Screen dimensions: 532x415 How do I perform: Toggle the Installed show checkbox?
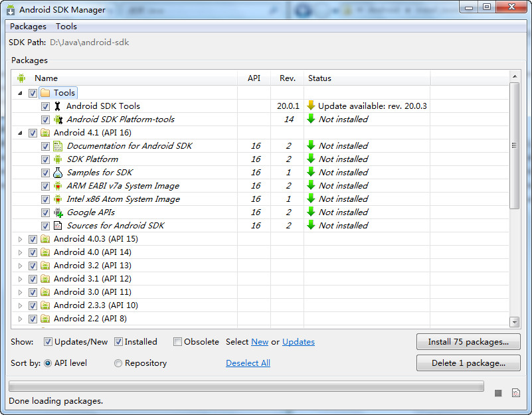pyautogui.click(x=118, y=342)
